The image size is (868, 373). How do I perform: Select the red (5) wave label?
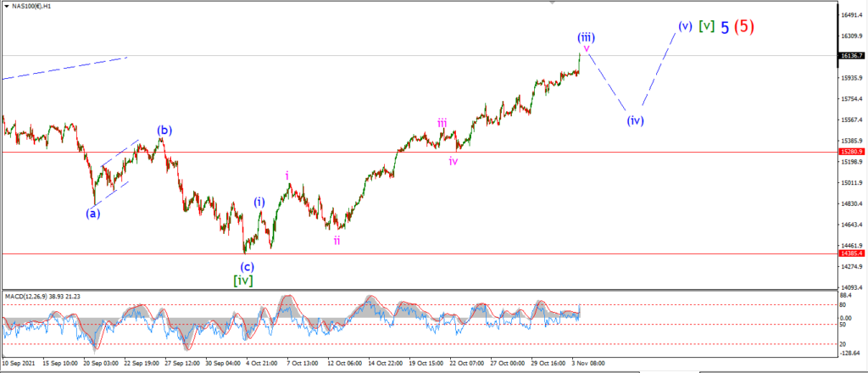(744, 25)
